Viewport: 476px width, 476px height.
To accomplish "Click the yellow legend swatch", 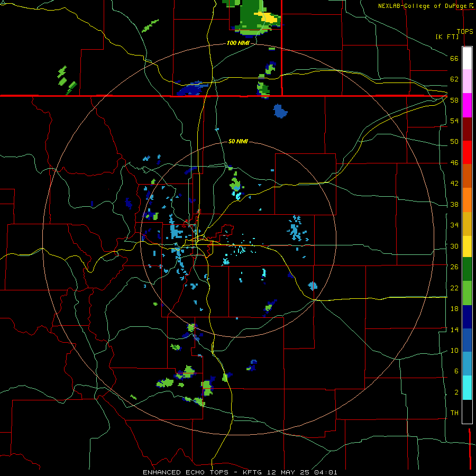I will (467, 246).
